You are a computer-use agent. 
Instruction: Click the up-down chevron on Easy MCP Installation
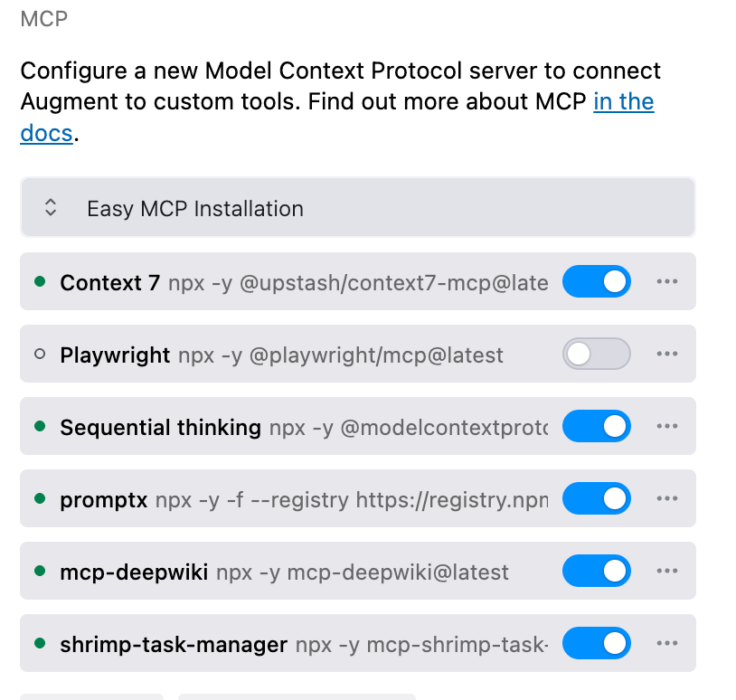pos(51,207)
